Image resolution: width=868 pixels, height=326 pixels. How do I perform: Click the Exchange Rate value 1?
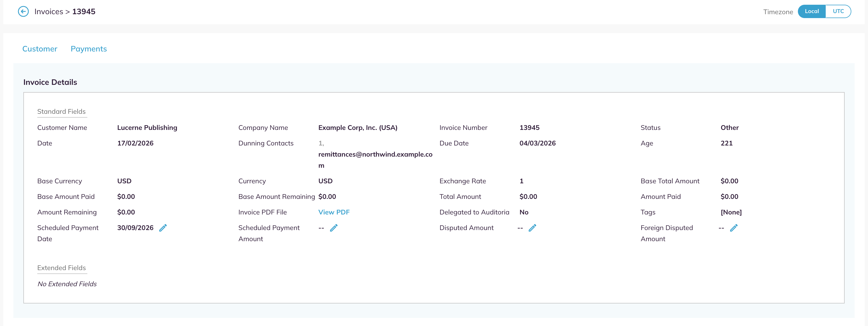(521, 181)
